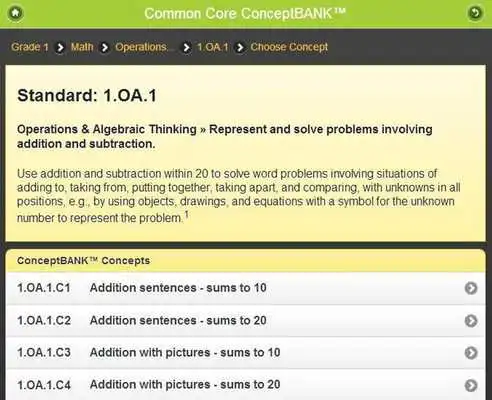
Task: Click arrow icon on 1.OA.1.C1 row
Action: pyautogui.click(x=471, y=288)
